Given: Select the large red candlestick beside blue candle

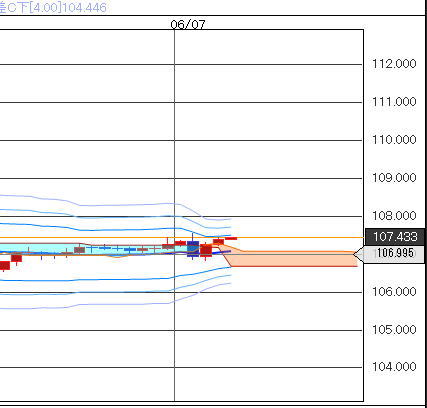Looking at the screenshot, I should 206,250.
